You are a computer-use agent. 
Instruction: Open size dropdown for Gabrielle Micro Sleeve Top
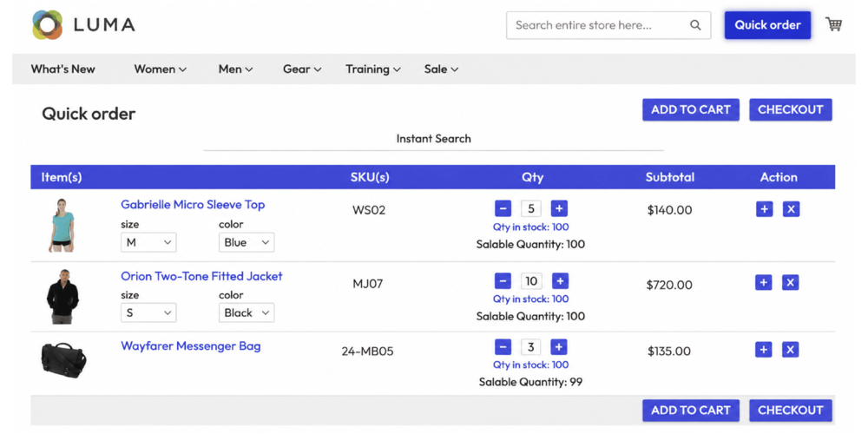(x=148, y=242)
